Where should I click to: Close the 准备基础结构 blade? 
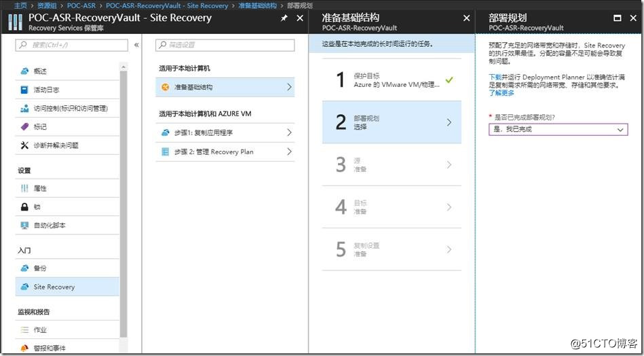click(467, 18)
